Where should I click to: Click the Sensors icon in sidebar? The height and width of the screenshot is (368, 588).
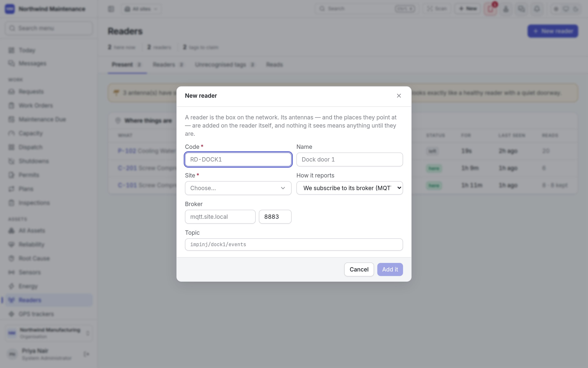click(x=11, y=272)
